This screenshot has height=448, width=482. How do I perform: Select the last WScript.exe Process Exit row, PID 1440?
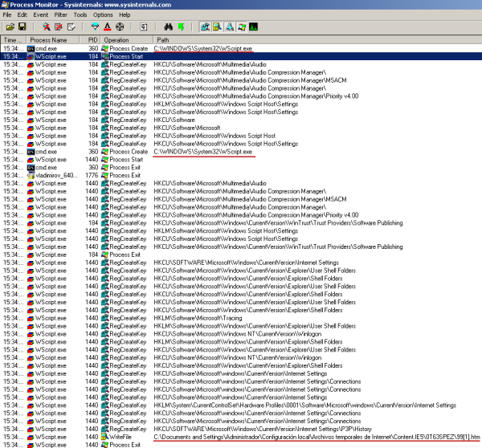point(241,445)
